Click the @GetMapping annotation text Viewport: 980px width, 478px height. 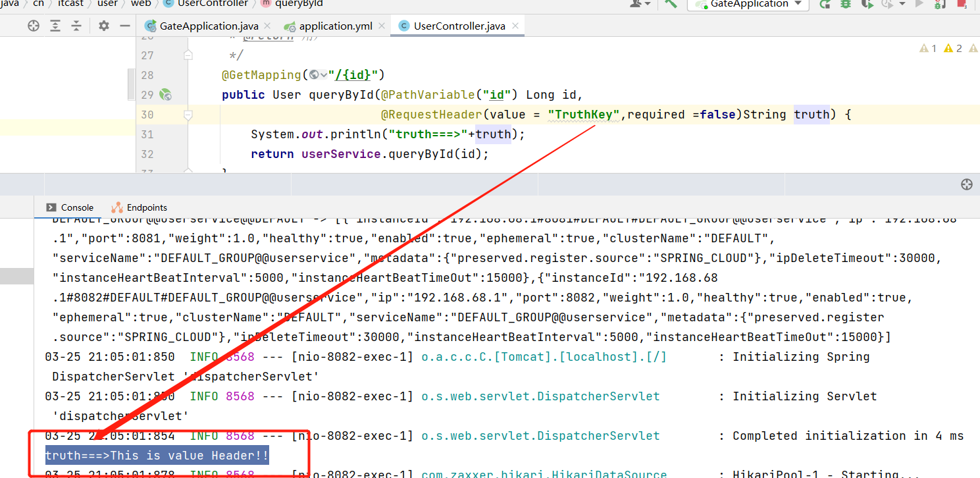pyautogui.click(x=261, y=75)
